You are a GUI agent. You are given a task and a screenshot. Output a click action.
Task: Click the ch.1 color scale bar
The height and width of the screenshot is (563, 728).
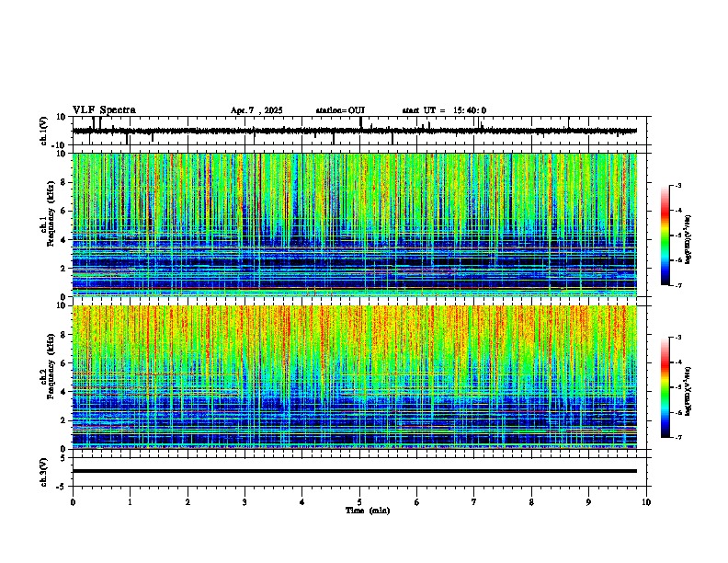click(665, 236)
